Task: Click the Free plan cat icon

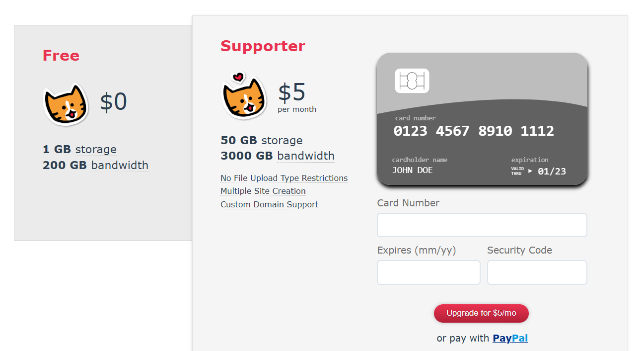Action: (66, 104)
